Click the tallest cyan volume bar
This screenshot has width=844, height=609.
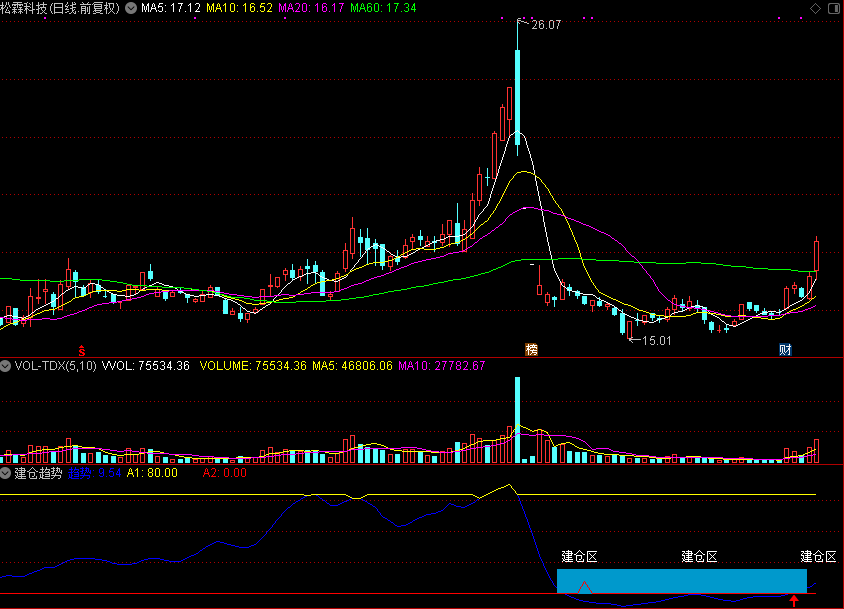(x=517, y=420)
